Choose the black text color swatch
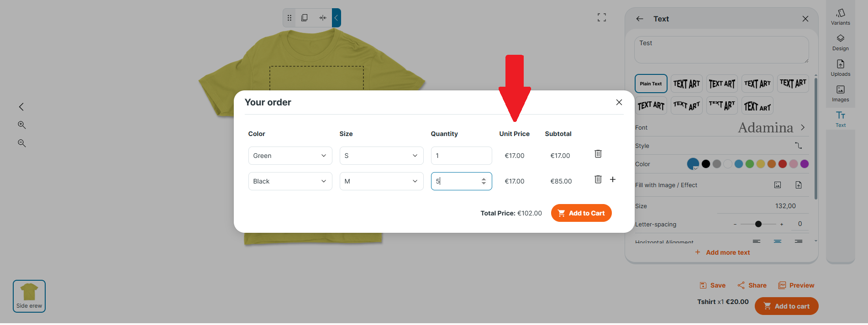Image resolution: width=868 pixels, height=325 pixels. (706, 164)
